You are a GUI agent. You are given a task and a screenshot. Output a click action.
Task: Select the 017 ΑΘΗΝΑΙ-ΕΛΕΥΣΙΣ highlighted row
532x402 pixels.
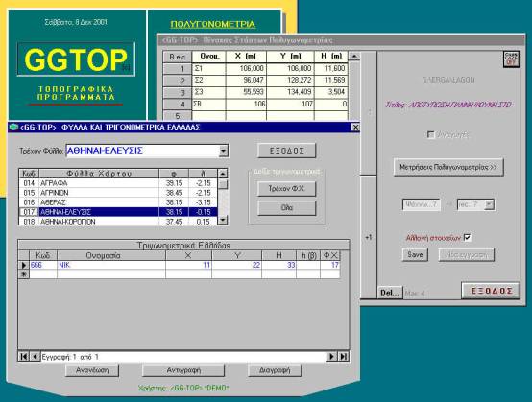coord(118,212)
